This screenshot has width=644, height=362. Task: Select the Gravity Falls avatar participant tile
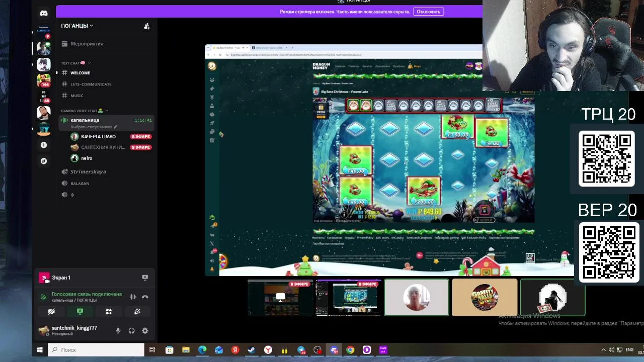tap(485, 298)
